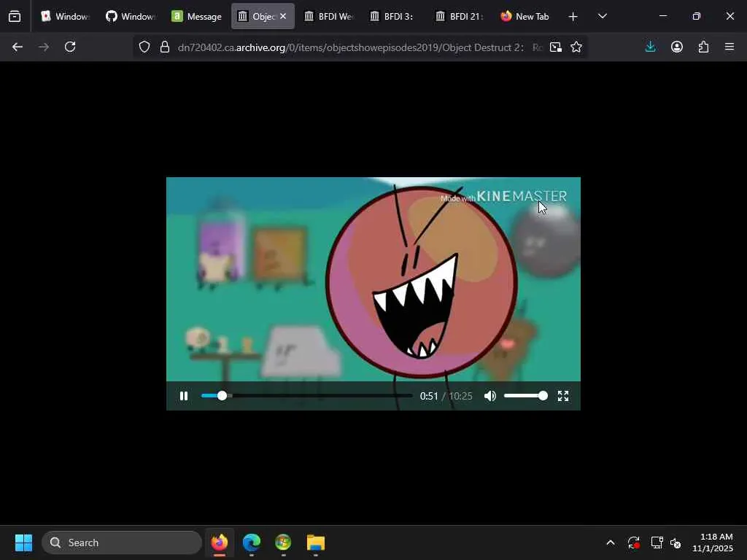Open the Firefox account menu
This screenshot has width=747, height=560.
point(677,47)
